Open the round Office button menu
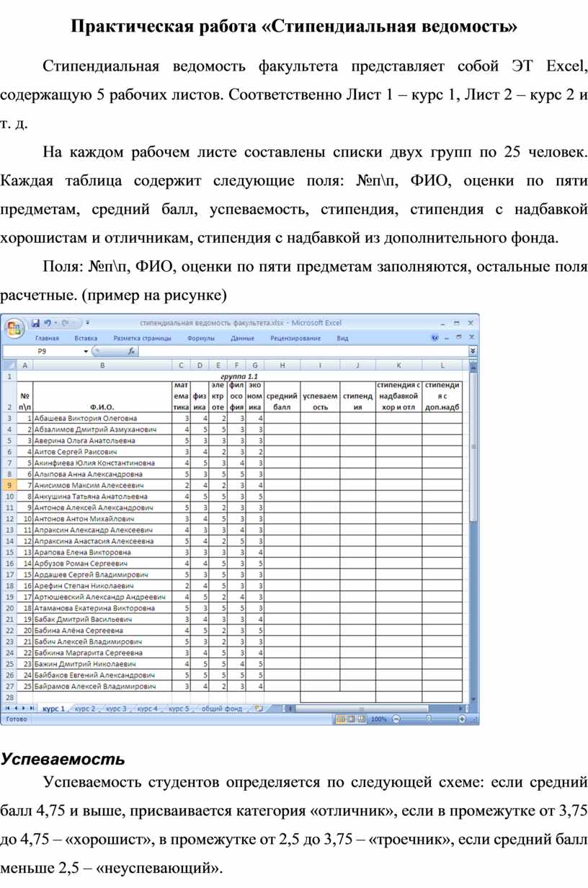This screenshot has width=588, height=888. tap(14, 328)
